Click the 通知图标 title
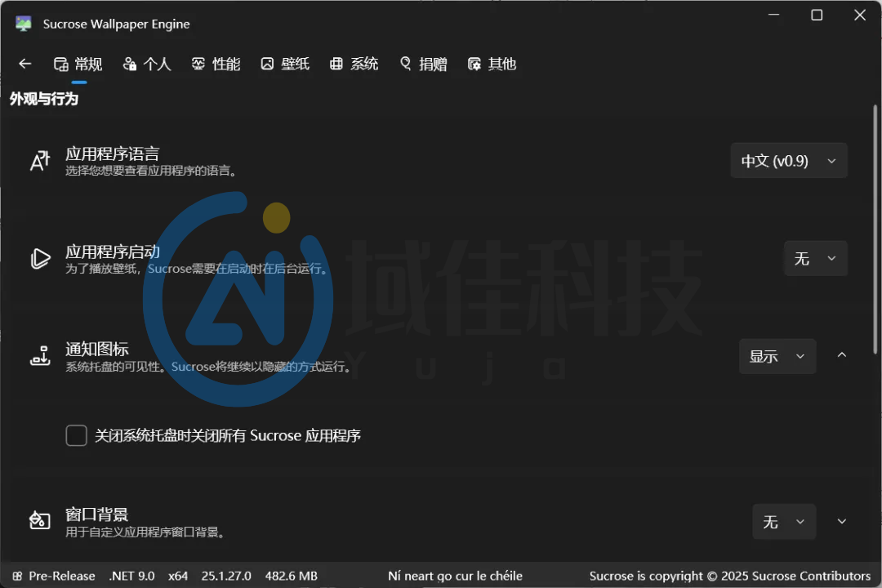Viewport: 882px width, 588px height. pyautogui.click(x=96, y=349)
